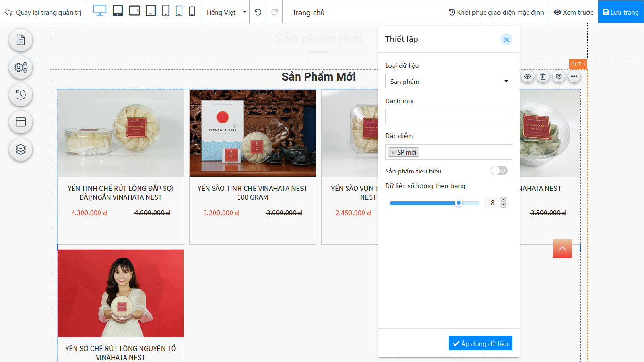Click the woman holding nest product image
644x362 pixels.
pos(121,293)
